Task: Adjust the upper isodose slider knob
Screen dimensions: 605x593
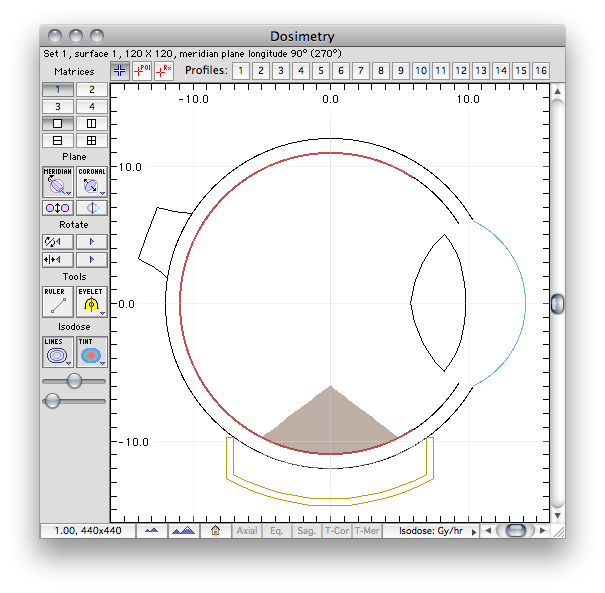Action: pyautogui.click(x=74, y=380)
